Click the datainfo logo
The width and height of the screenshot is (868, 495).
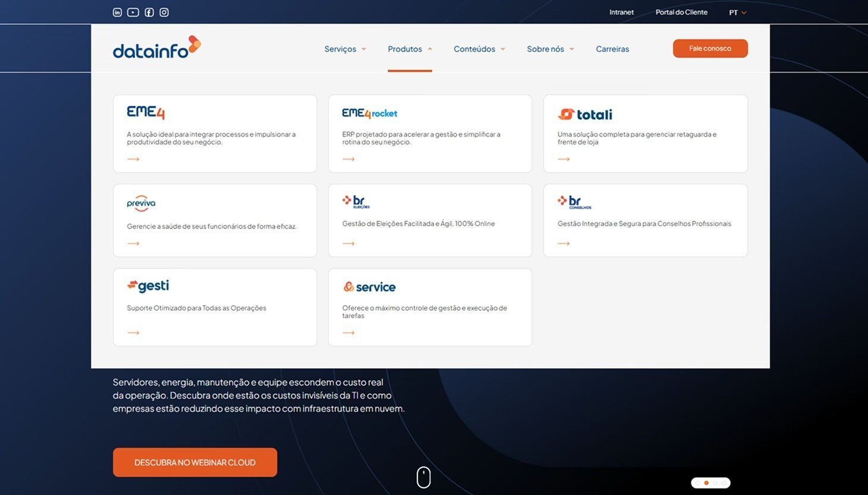click(157, 48)
